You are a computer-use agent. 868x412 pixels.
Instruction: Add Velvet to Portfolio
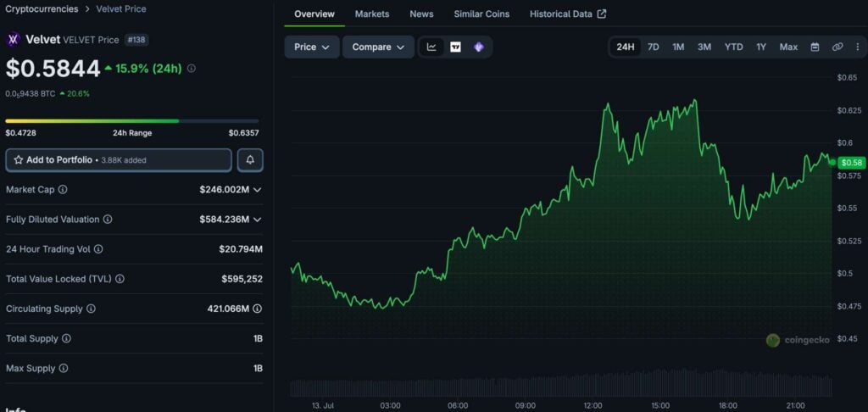(119, 160)
